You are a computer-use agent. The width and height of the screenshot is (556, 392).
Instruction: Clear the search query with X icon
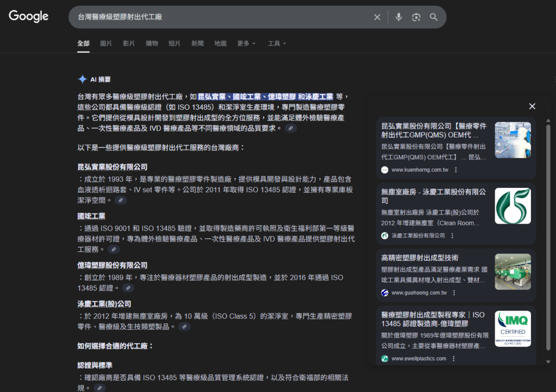[377, 17]
